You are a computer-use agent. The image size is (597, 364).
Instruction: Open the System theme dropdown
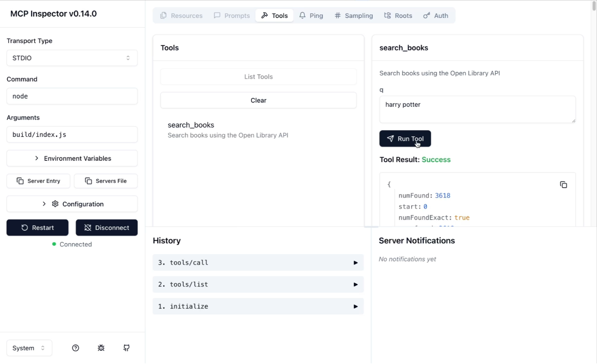pos(29,348)
